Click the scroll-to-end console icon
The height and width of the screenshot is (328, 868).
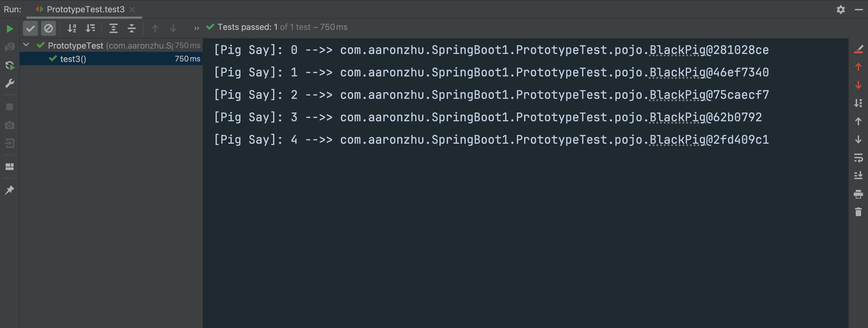point(859,175)
